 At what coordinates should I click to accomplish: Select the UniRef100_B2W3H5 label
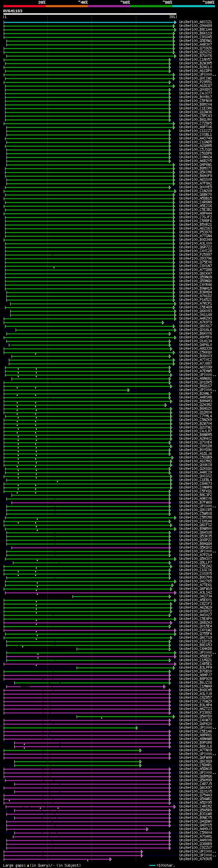196,63
